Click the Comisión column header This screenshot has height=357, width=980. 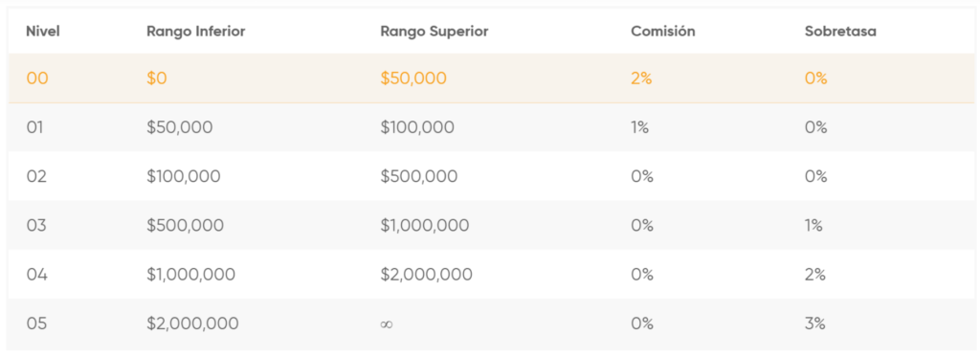point(663,32)
